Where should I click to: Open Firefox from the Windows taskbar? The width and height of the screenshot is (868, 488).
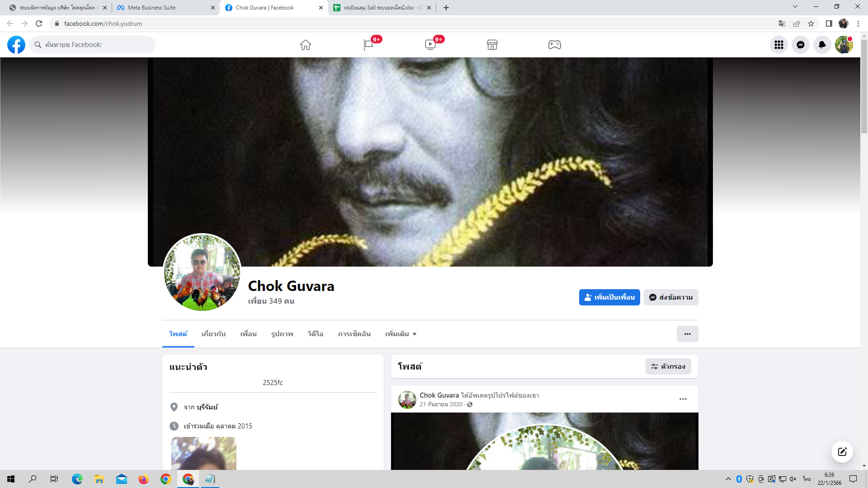point(143,479)
